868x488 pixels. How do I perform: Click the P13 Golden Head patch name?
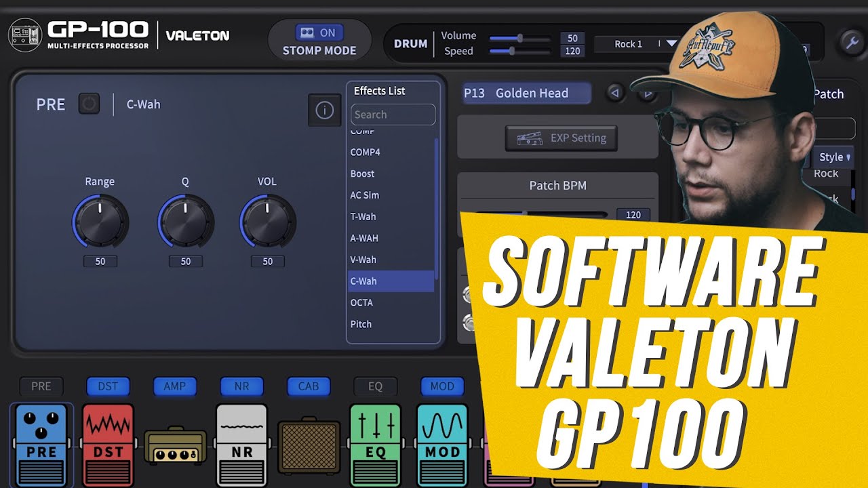(527, 94)
